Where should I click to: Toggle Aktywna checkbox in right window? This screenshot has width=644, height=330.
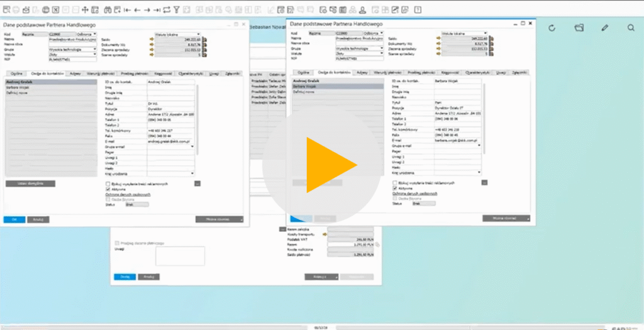394,188
